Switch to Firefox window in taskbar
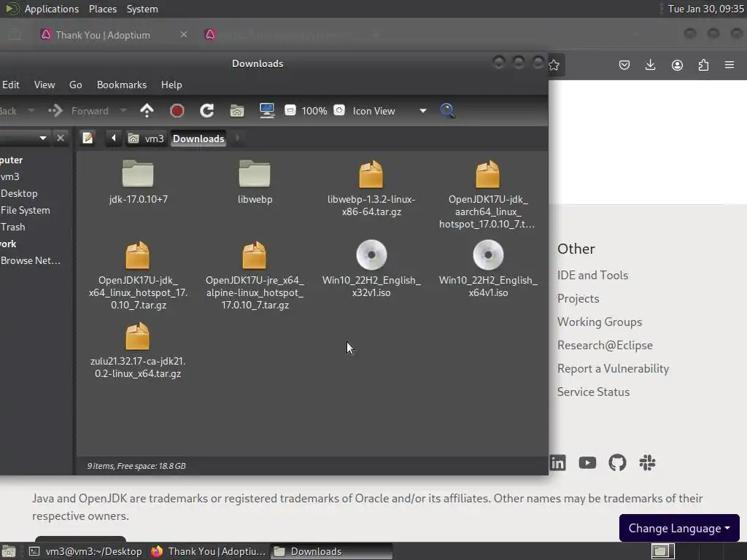747x560 pixels. coord(209,551)
